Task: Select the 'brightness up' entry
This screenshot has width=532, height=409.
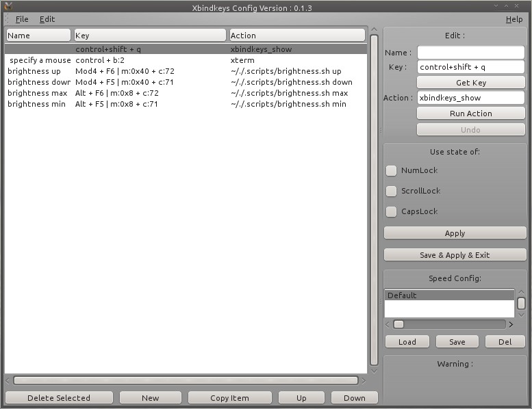Action: (x=186, y=71)
